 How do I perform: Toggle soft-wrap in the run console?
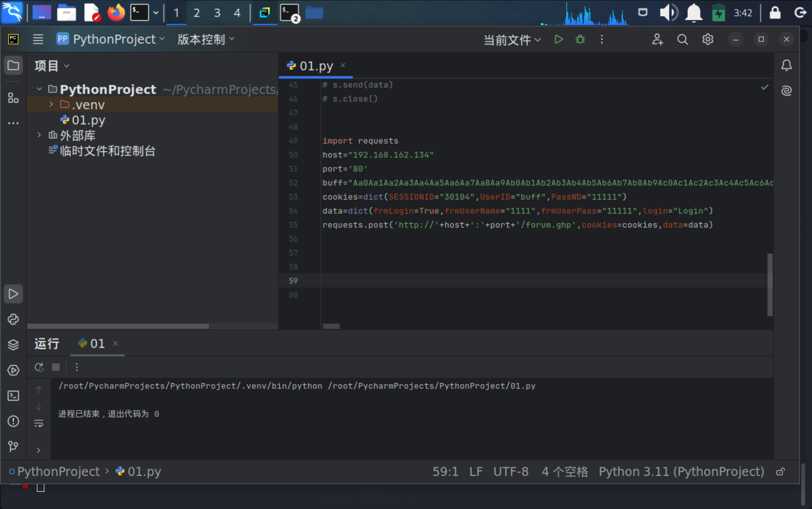(39, 423)
